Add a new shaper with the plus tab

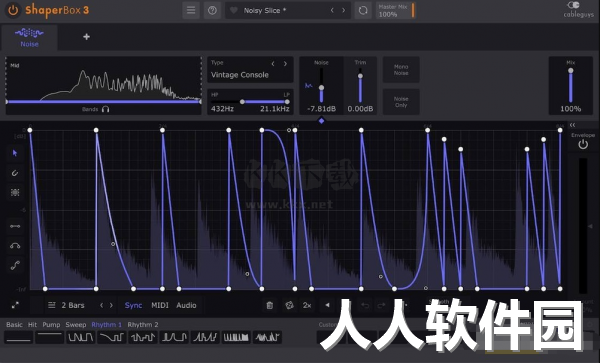tap(86, 37)
